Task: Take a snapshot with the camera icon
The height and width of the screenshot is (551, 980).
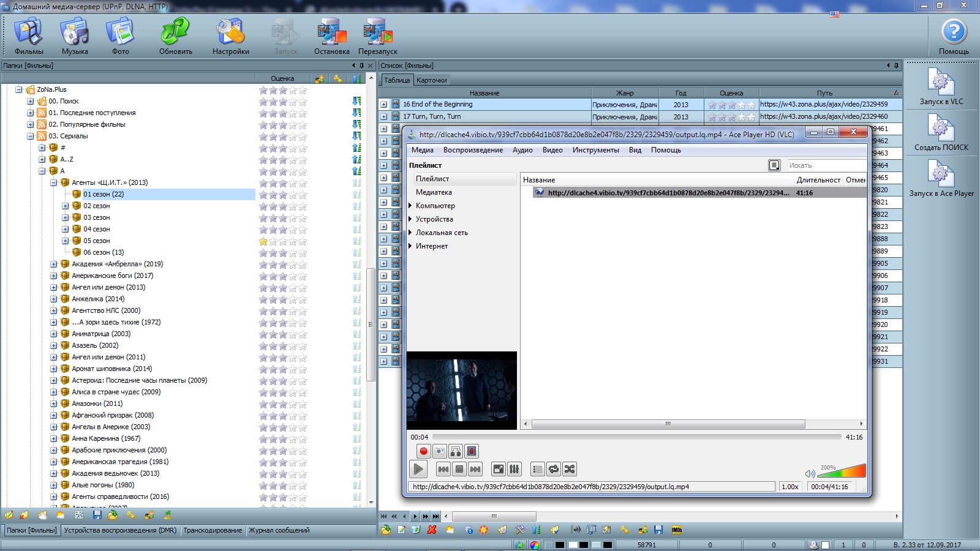Action: 440,452
